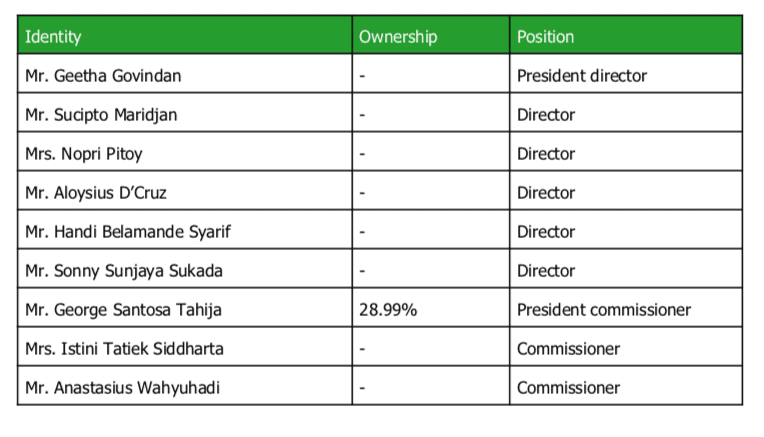Select the Mr. Aloysius D'Cruz cell

(185, 190)
